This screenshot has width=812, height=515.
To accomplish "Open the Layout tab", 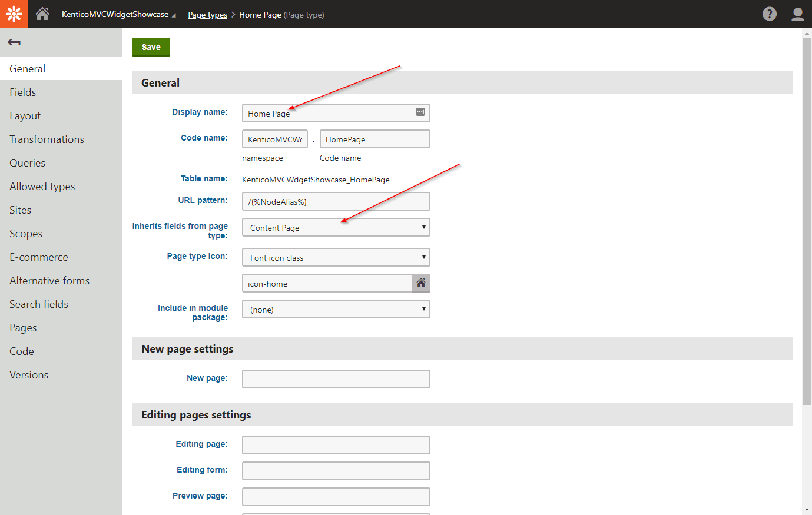I will [x=61, y=115].
